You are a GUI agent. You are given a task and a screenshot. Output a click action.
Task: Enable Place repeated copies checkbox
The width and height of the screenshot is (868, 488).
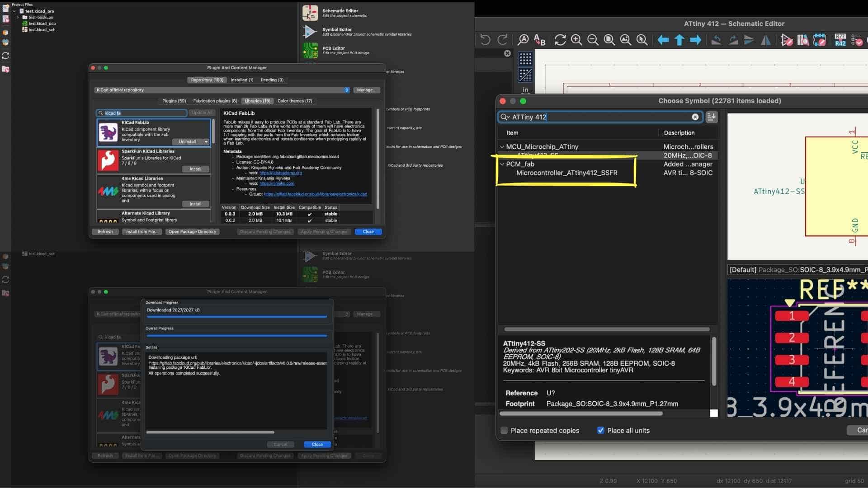point(504,430)
